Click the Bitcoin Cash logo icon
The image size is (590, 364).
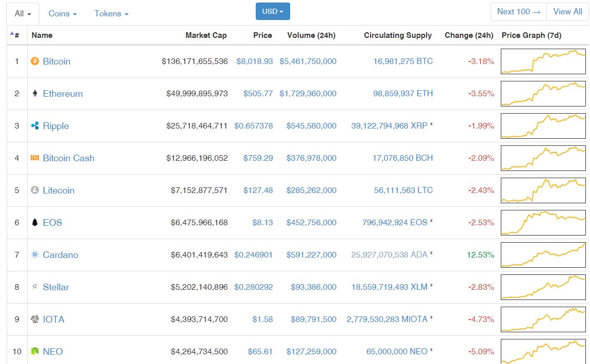click(35, 158)
